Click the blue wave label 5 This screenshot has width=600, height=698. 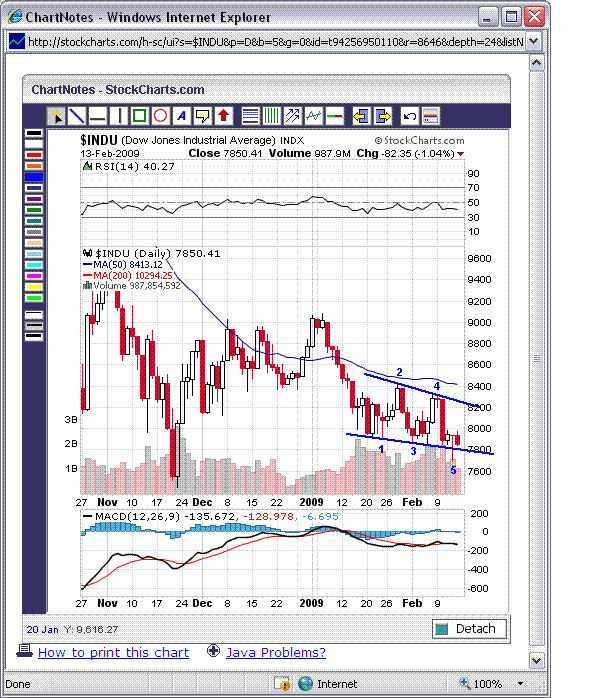(453, 470)
